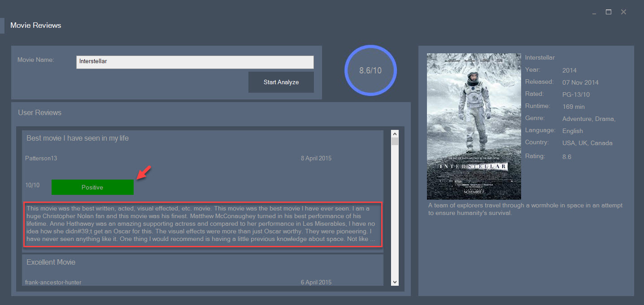Click the User Reviews heading
This screenshot has height=305, width=644.
[39, 112]
